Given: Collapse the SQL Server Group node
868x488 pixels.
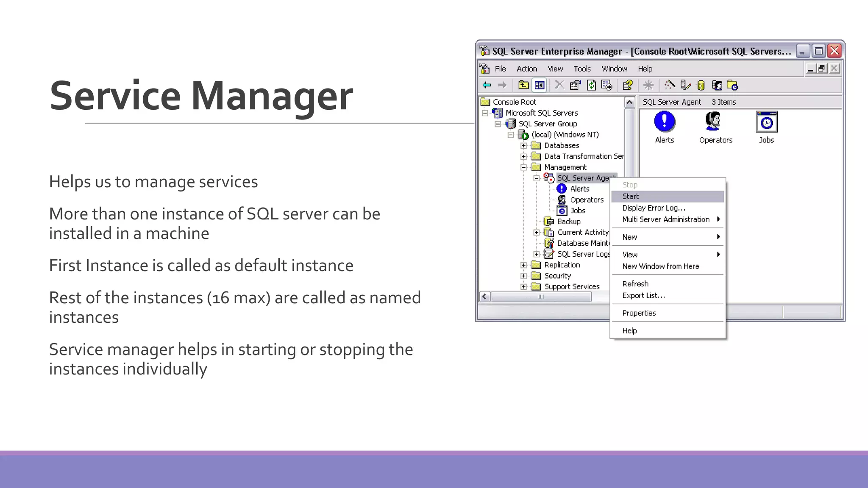Looking at the screenshot, I should [x=498, y=124].
